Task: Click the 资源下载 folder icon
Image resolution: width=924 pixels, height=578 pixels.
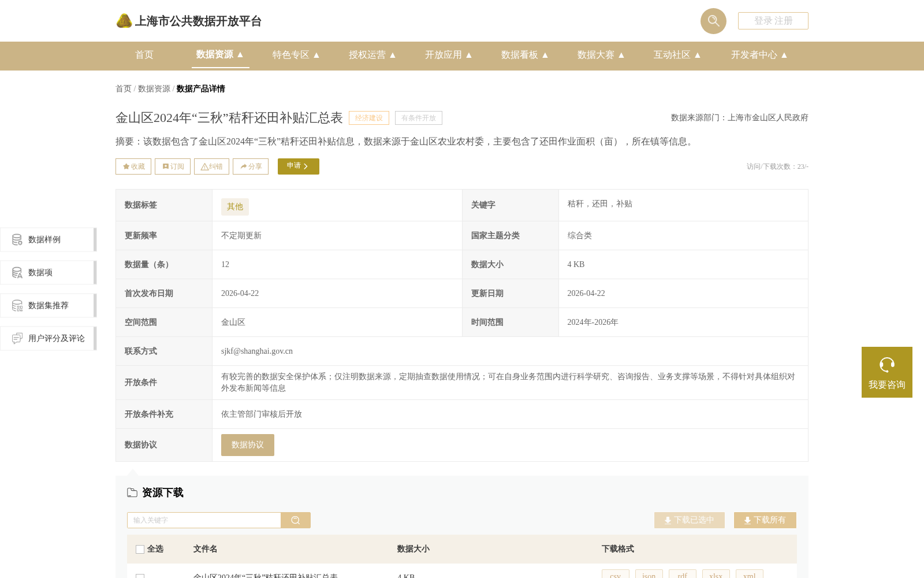Action: click(132, 493)
